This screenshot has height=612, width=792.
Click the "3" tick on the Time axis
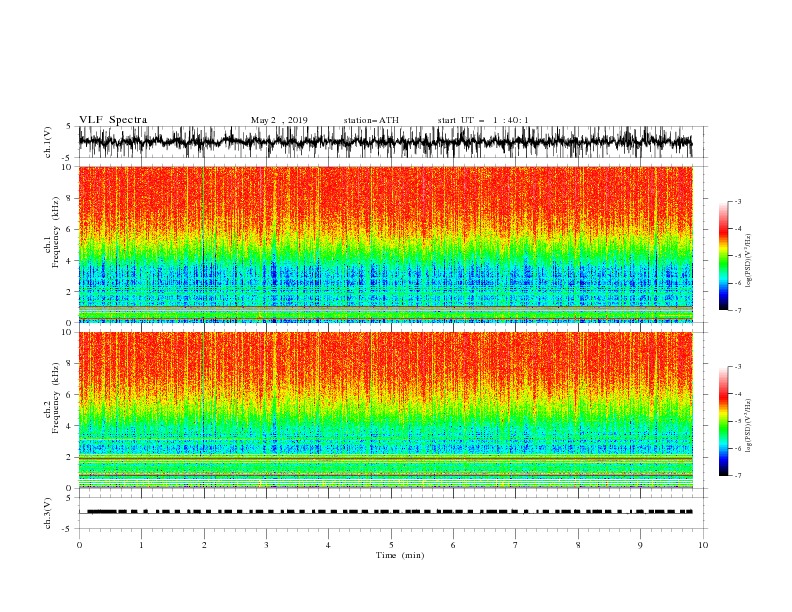click(x=266, y=545)
